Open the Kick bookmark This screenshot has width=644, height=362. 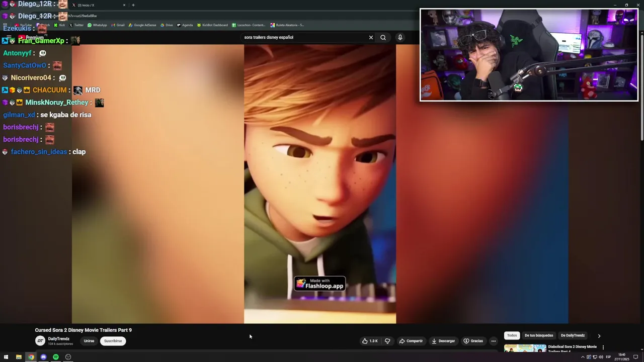[x=60, y=25]
